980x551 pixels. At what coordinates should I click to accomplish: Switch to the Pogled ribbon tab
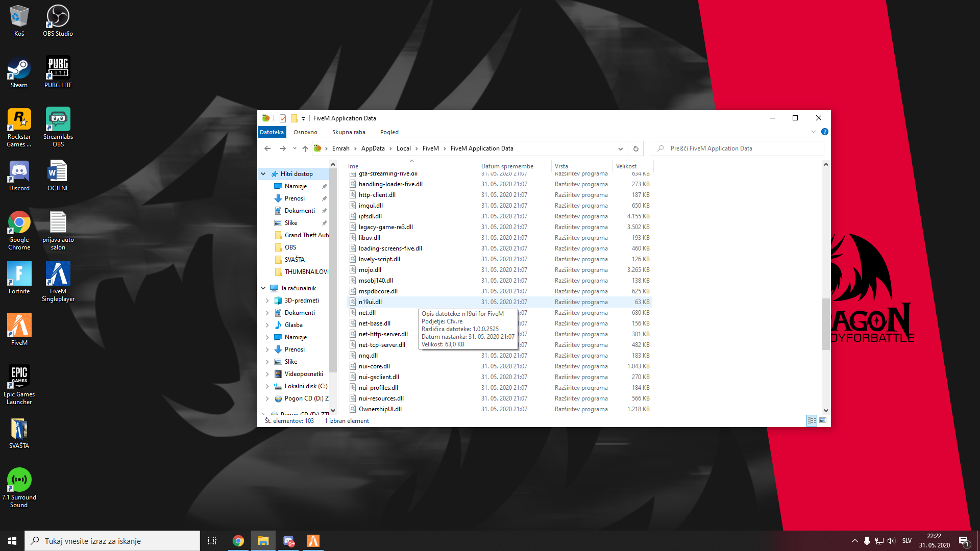(x=389, y=132)
